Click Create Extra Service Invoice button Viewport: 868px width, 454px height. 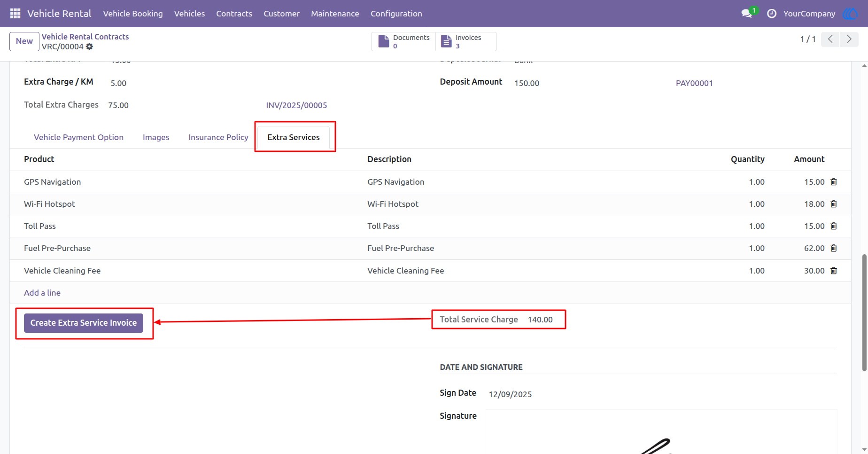pos(84,323)
